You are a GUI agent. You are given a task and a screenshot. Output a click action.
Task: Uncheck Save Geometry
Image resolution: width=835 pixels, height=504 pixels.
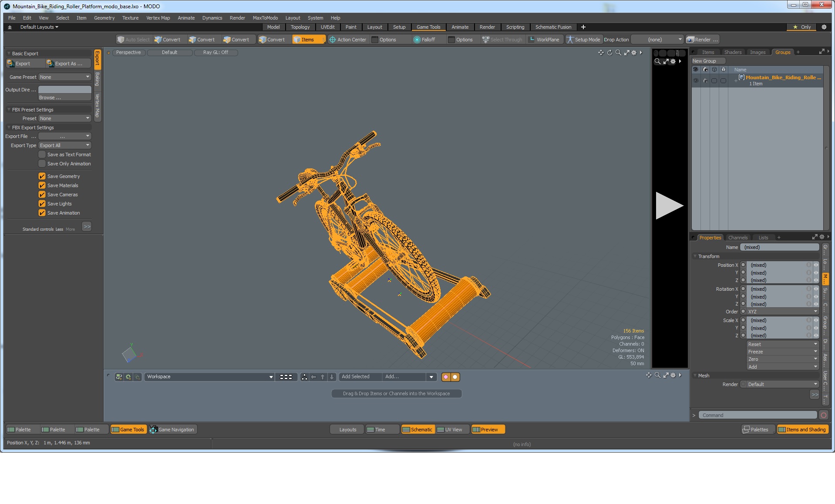point(42,176)
